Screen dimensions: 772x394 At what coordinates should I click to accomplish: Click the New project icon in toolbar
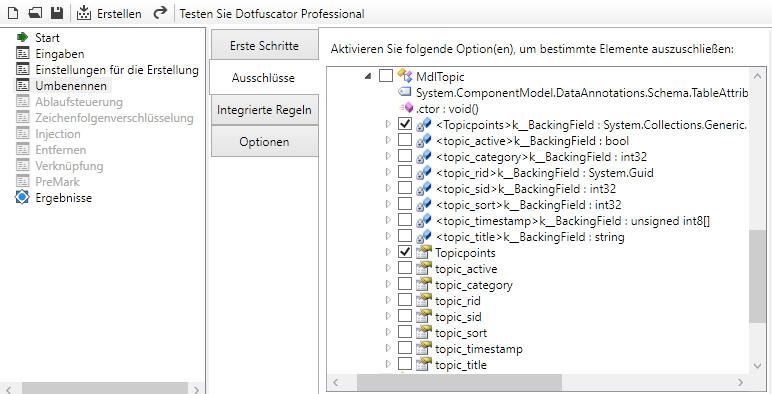[x=13, y=13]
